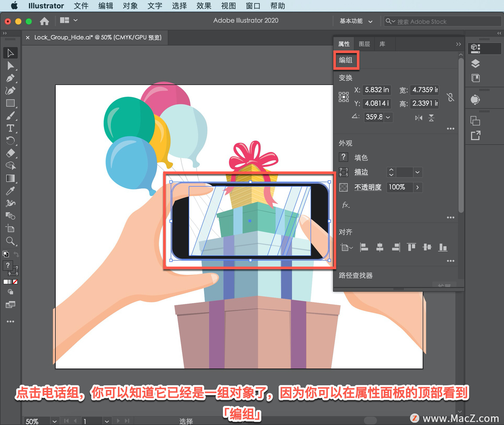Open the 窗口 menu

tap(253, 6)
